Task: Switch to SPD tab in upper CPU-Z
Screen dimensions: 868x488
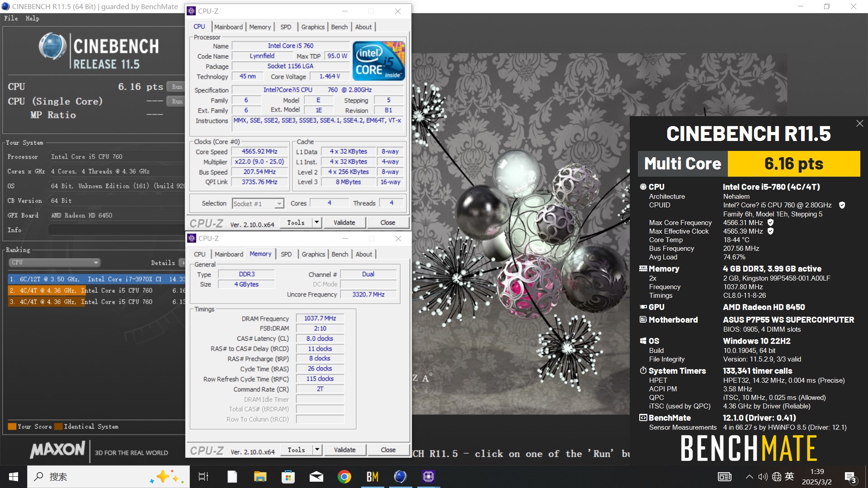Action: [286, 27]
